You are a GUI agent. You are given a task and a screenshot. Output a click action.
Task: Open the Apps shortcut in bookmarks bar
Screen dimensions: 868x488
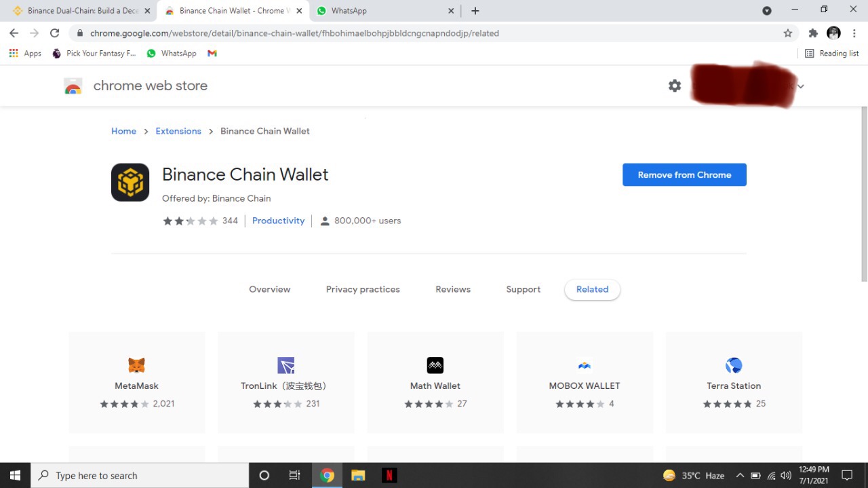pyautogui.click(x=25, y=53)
